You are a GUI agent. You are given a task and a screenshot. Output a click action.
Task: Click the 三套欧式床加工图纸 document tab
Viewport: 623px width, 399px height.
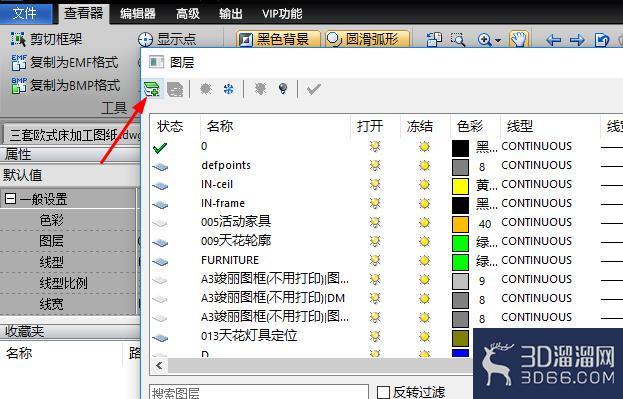[72, 135]
